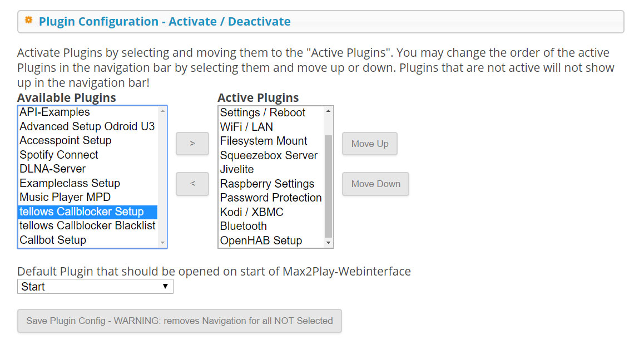
Task: Click Save Plugin Config button
Action: click(180, 321)
